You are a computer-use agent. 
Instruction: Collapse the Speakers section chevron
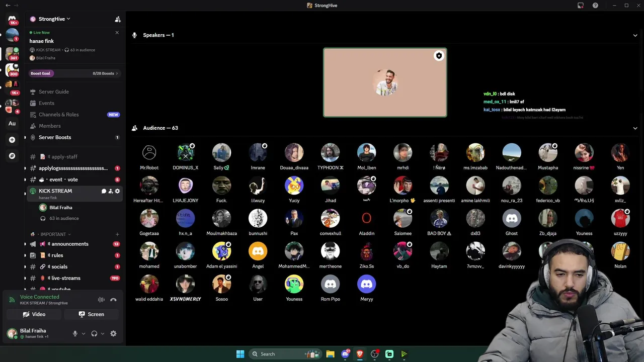tap(635, 35)
